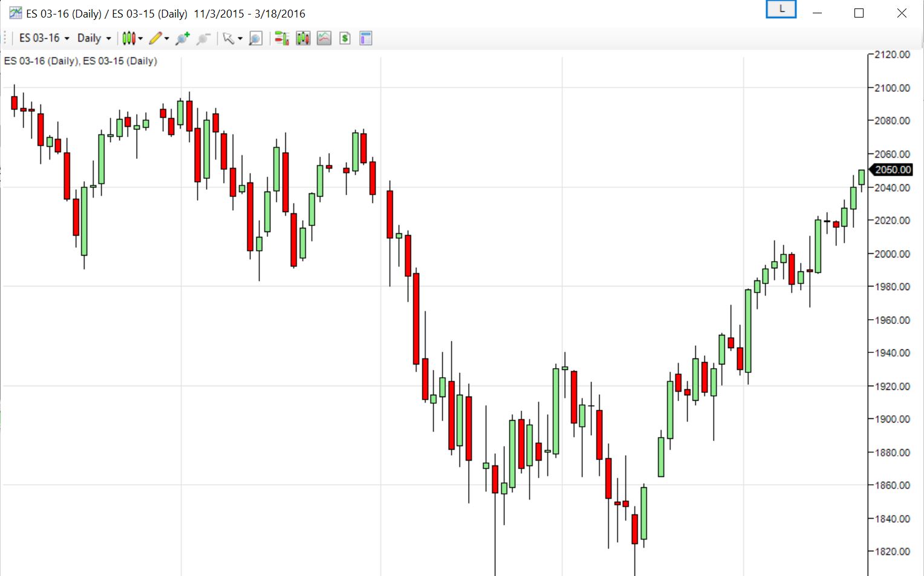
Task: Click the 1840.00 price axis label
Action: 892,519
